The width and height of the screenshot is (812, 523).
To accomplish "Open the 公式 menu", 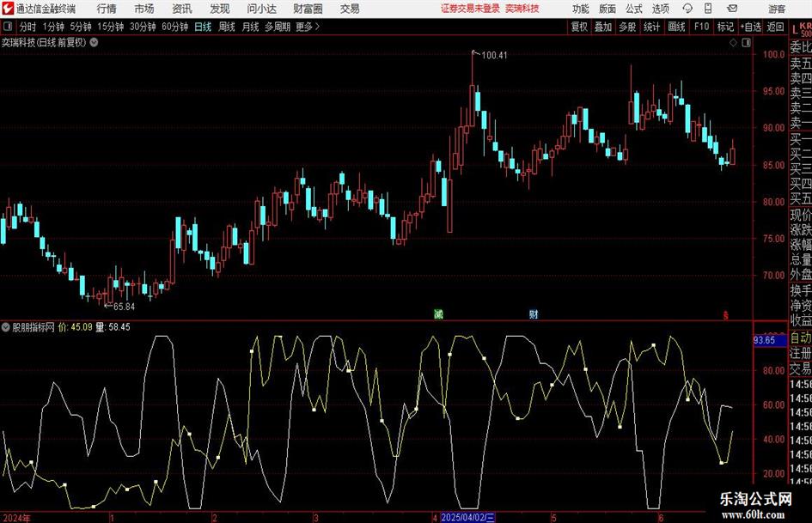I will [634, 9].
